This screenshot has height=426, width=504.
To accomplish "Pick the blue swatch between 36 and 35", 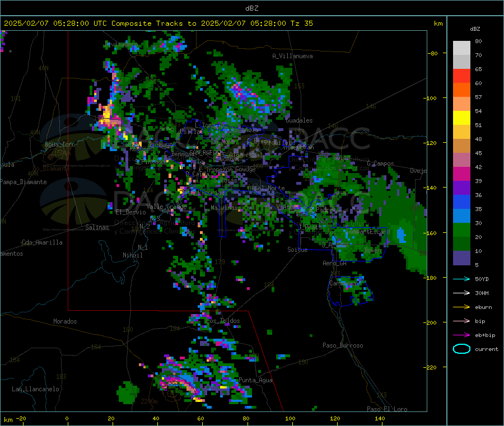I will (461, 202).
